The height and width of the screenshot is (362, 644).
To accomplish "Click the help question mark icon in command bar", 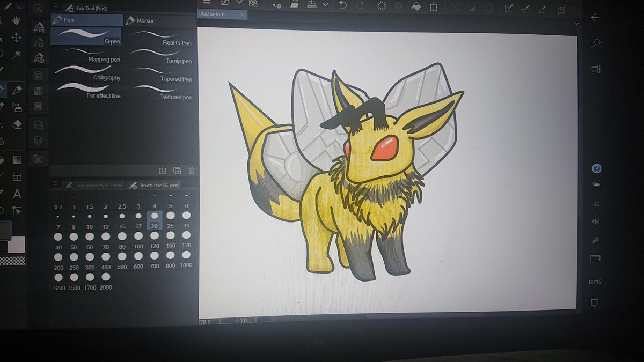I will pyautogui.click(x=561, y=10).
